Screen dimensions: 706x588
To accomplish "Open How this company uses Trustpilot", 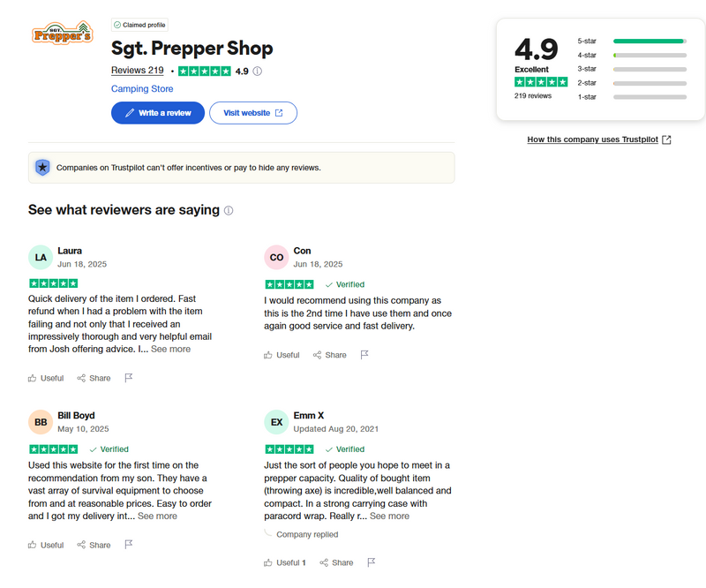I will pos(598,139).
